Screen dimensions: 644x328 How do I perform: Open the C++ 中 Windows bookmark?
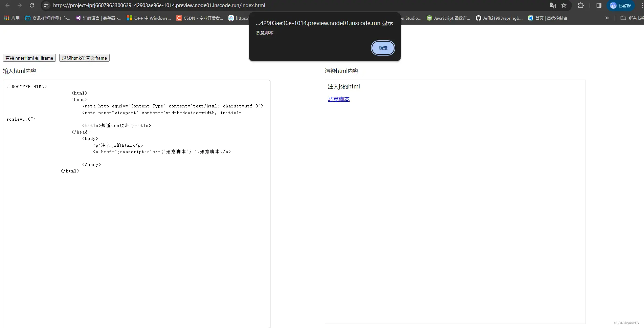click(149, 18)
